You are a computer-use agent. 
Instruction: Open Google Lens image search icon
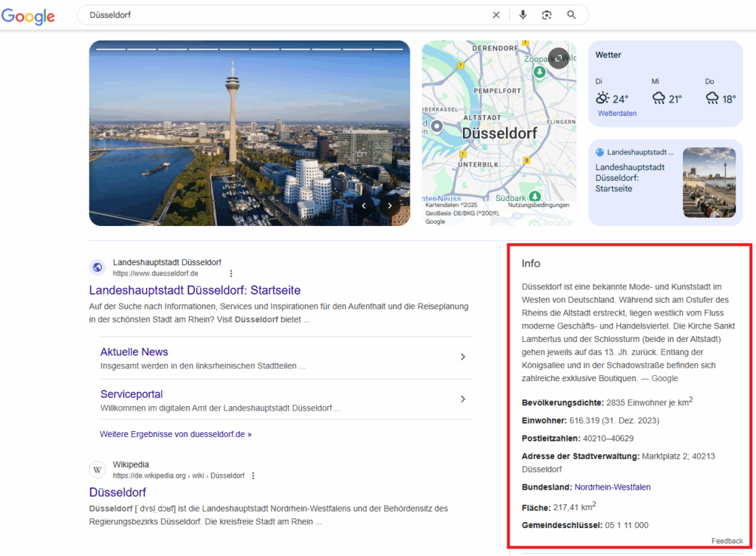click(x=546, y=15)
